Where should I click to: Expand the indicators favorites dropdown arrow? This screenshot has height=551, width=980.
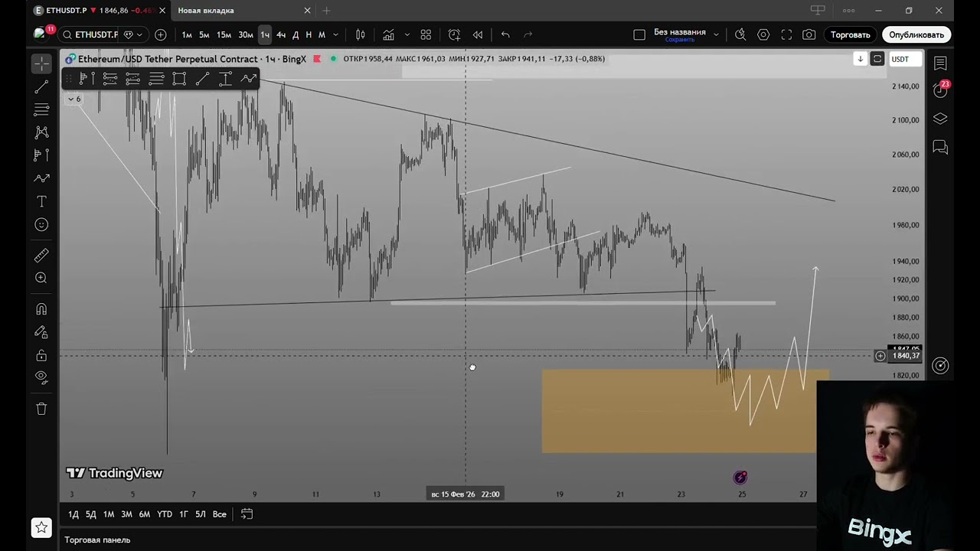tap(407, 34)
